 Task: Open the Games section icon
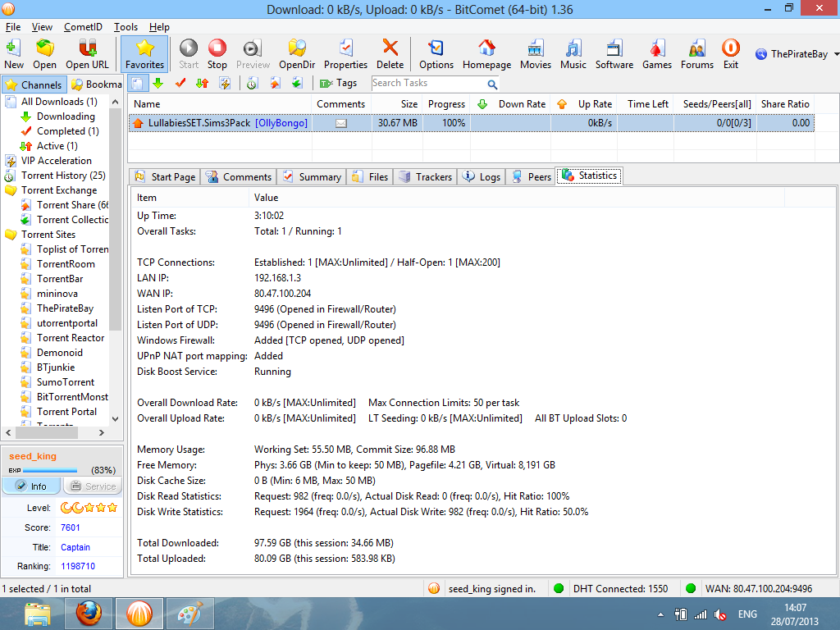657,53
